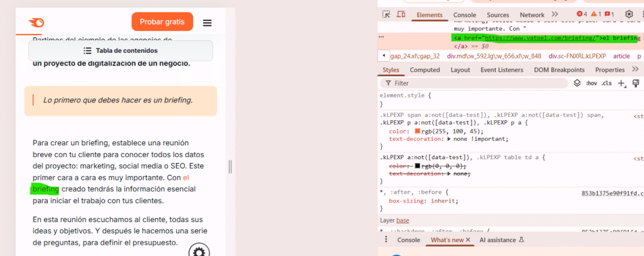The width and height of the screenshot is (644, 256).
Task: Open the hamburger menu on the page
Action: pyautogui.click(x=207, y=23)
